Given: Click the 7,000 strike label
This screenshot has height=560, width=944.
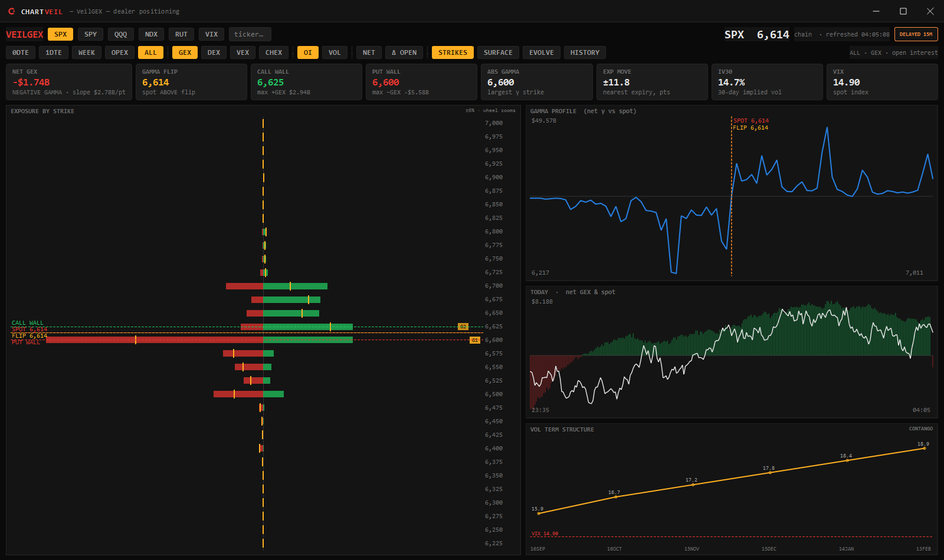Looking at the screenshot, I should click(494, 123).
